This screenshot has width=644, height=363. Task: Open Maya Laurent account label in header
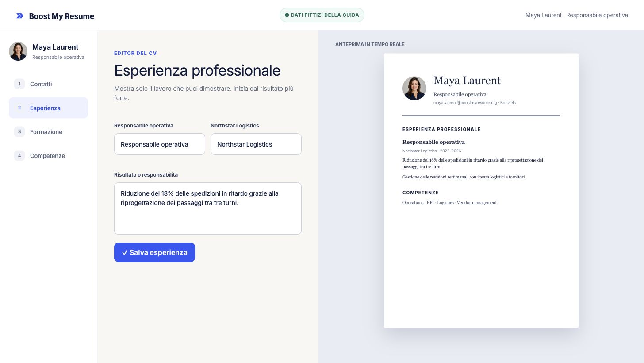[576, 15]
